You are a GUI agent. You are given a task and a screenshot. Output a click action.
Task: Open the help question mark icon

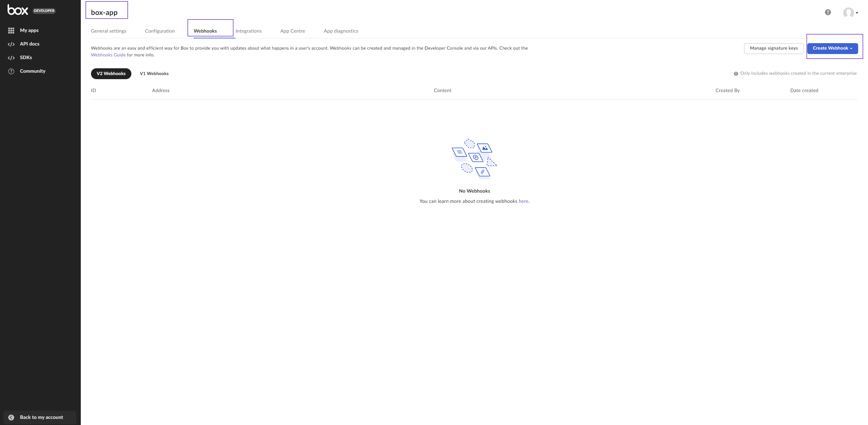point(828,12)
